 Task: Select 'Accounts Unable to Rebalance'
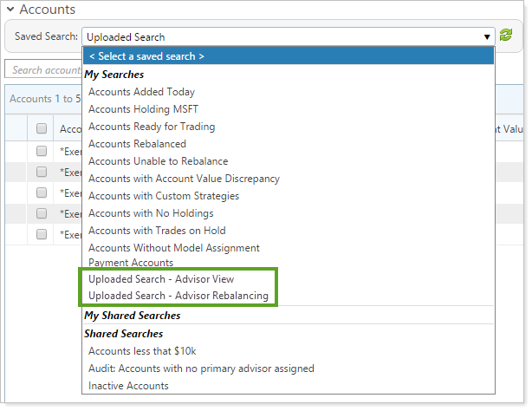[x=158, y=161]
